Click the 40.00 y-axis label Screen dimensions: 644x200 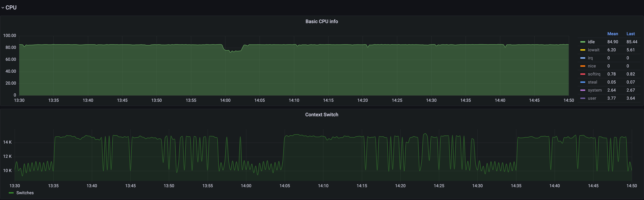pos(11,71)
